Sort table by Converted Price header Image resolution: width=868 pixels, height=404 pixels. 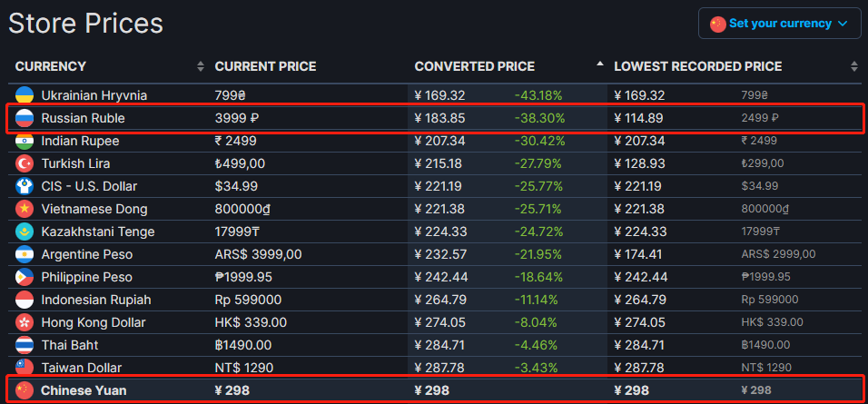click(475, 66)
